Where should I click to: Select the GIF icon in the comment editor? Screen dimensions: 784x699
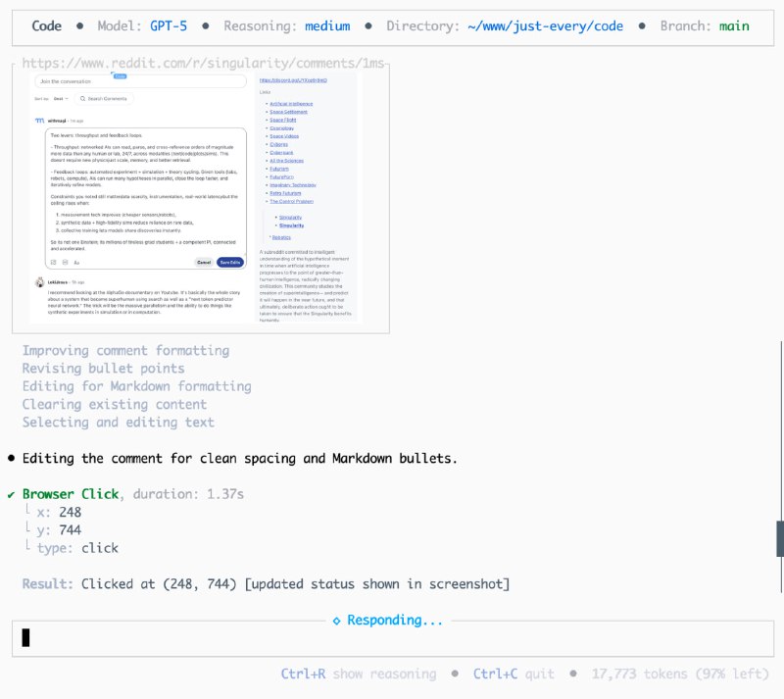coord(65,261)
